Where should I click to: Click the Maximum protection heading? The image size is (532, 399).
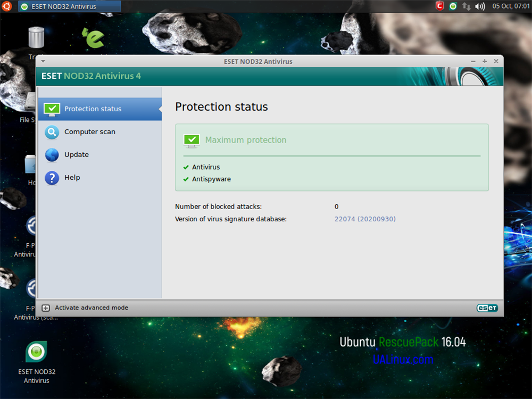coord(246,140)
